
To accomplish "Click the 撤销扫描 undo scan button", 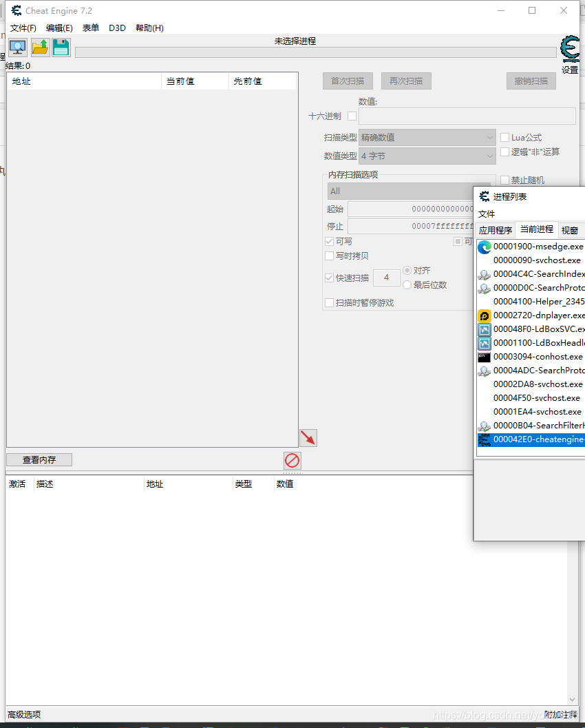I will [531, 81].
